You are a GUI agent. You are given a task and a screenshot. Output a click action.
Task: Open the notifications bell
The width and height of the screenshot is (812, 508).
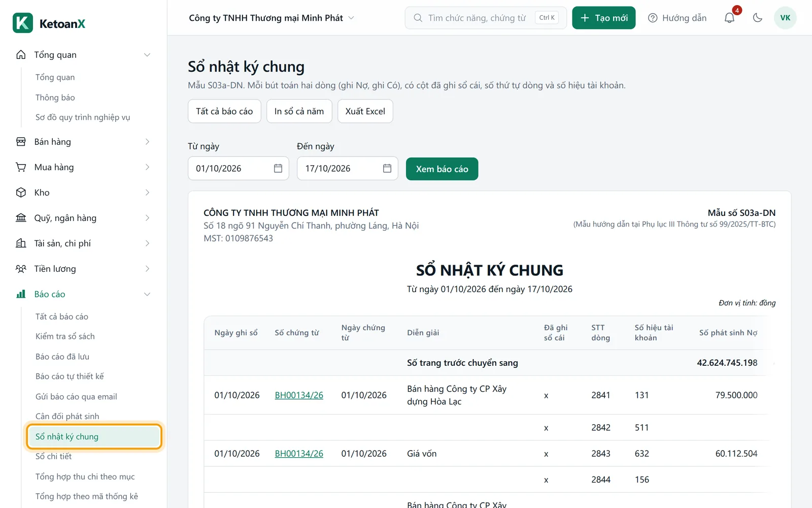tap(729, 18)
